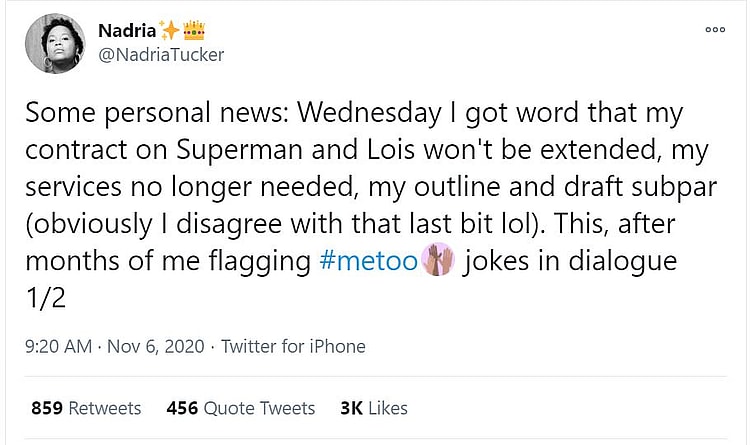
Task: Open the three-dot more options menu
Action: coord(715,30)
